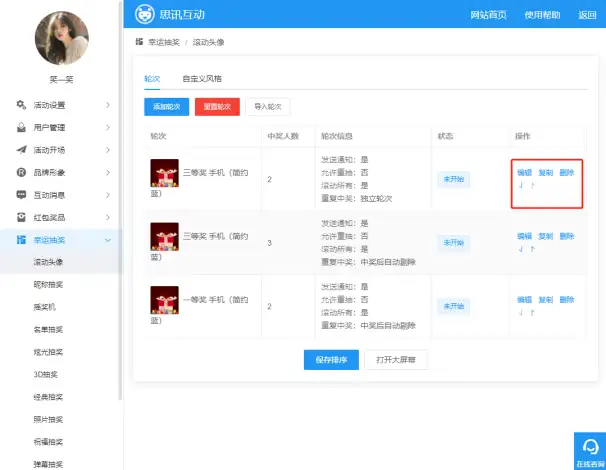Move the 独立轮次 round up with arrow
The image size is (606, 470).
click(533, 186)
